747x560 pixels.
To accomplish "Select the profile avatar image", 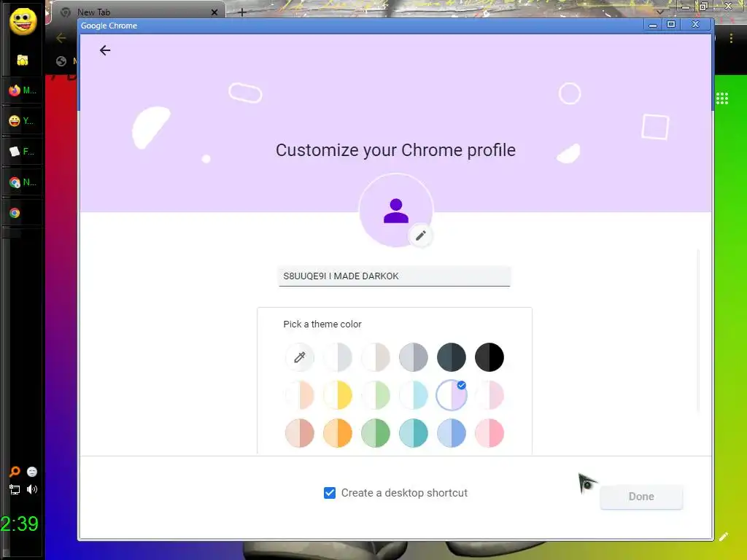I will [396, 211].
